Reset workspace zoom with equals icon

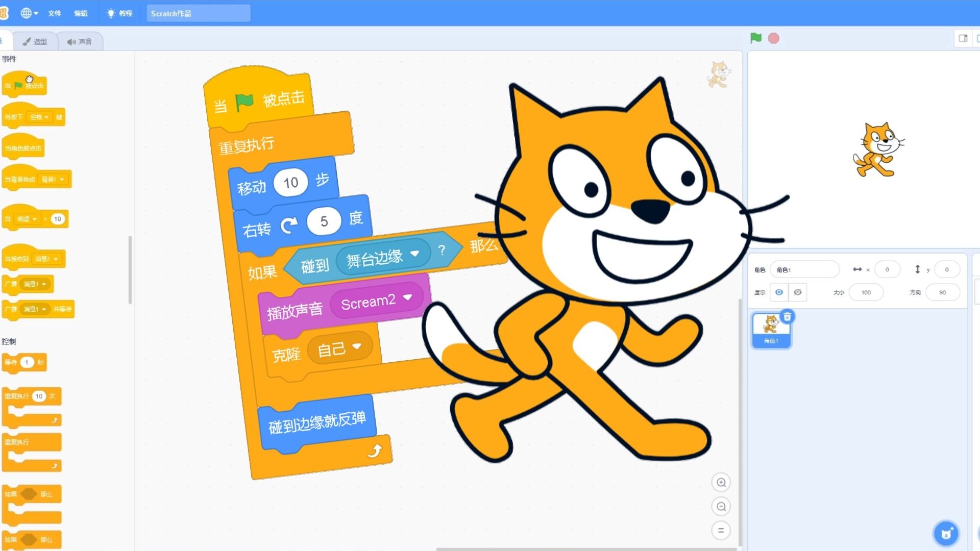click(721, 530)
